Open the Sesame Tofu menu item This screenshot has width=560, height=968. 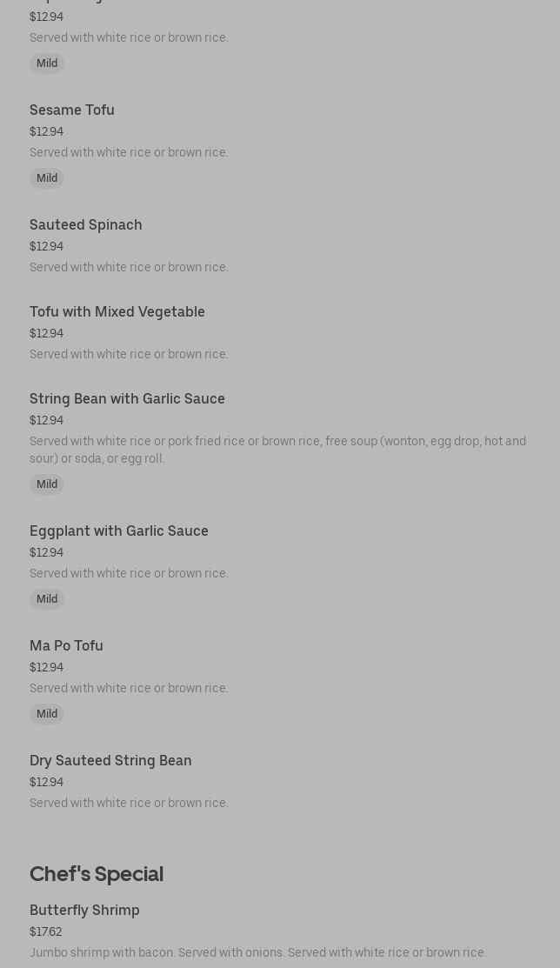pyautogui.click(x=72, y=110)
